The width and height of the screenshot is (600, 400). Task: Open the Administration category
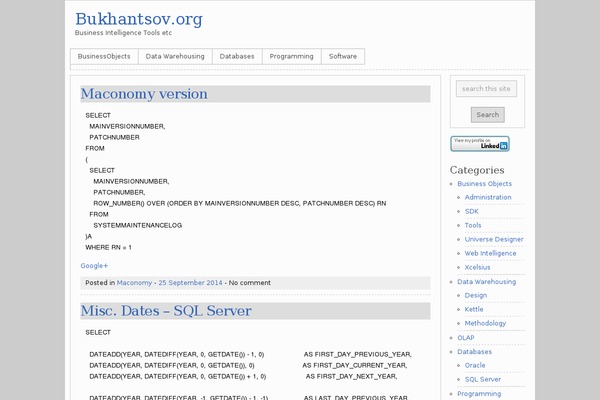coord(488,198)
